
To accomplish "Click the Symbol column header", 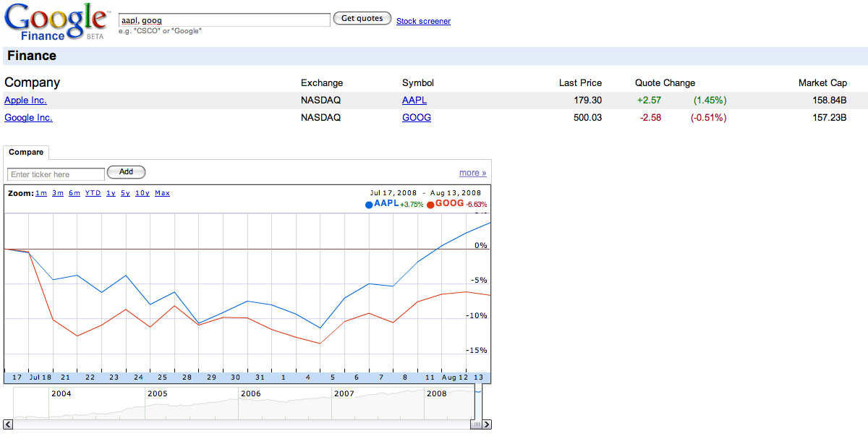I will (418, 83).
